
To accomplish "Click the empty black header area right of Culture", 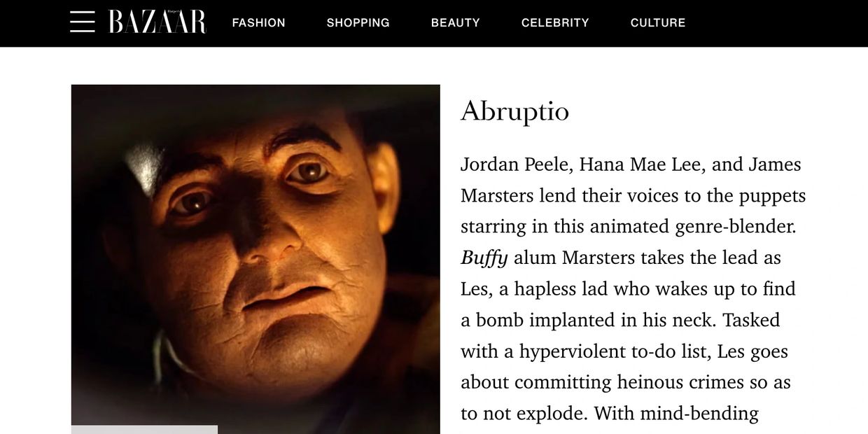I will click(x=777, y=23).
